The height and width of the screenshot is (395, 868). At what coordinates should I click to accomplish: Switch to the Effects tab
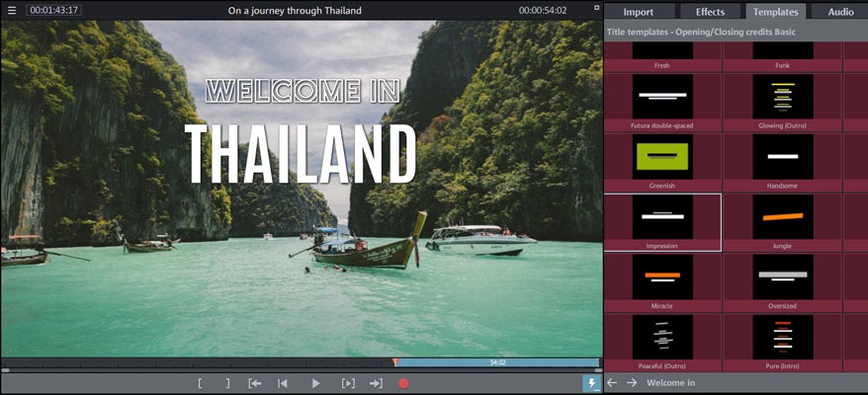click(x=710, y=12)
